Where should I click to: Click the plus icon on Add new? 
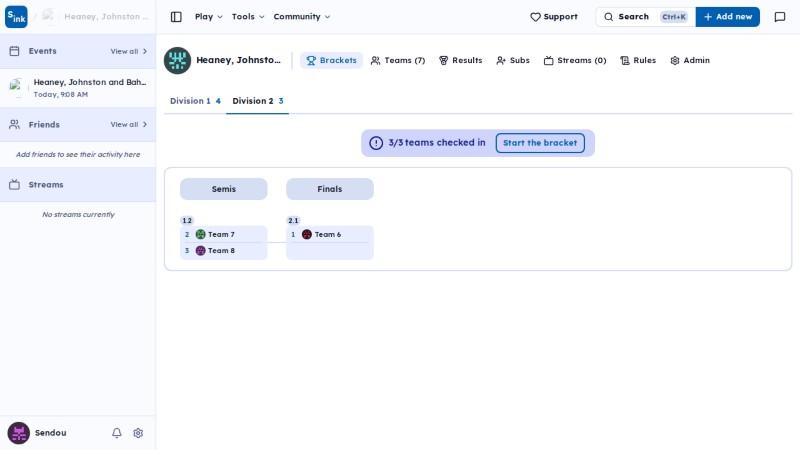click(708, 17)
